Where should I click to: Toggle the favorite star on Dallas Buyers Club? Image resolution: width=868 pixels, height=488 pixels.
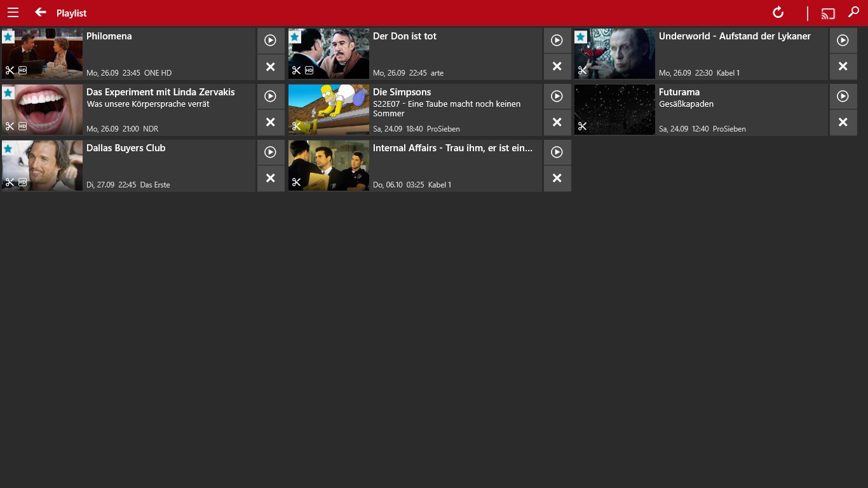(8, 149)
